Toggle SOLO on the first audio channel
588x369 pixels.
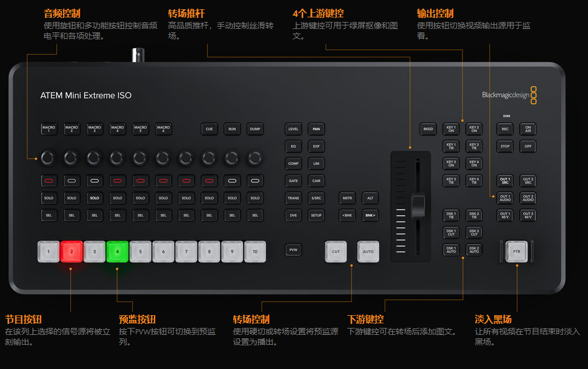click(x=49, y=198)
